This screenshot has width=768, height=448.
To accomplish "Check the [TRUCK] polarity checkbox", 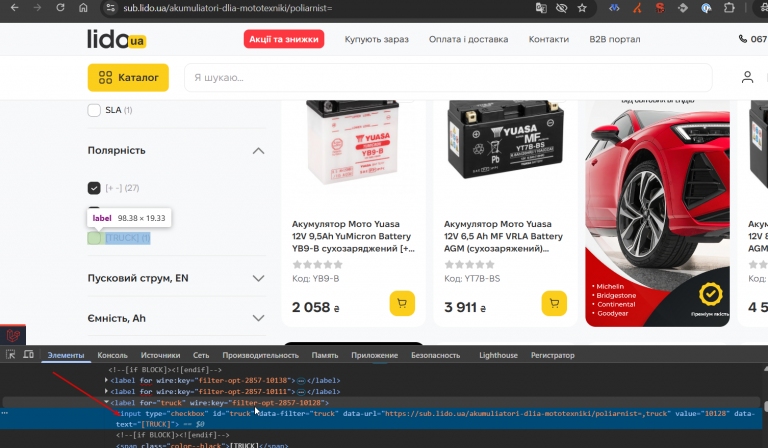I will pyautogui.click(x=94, y=238).
